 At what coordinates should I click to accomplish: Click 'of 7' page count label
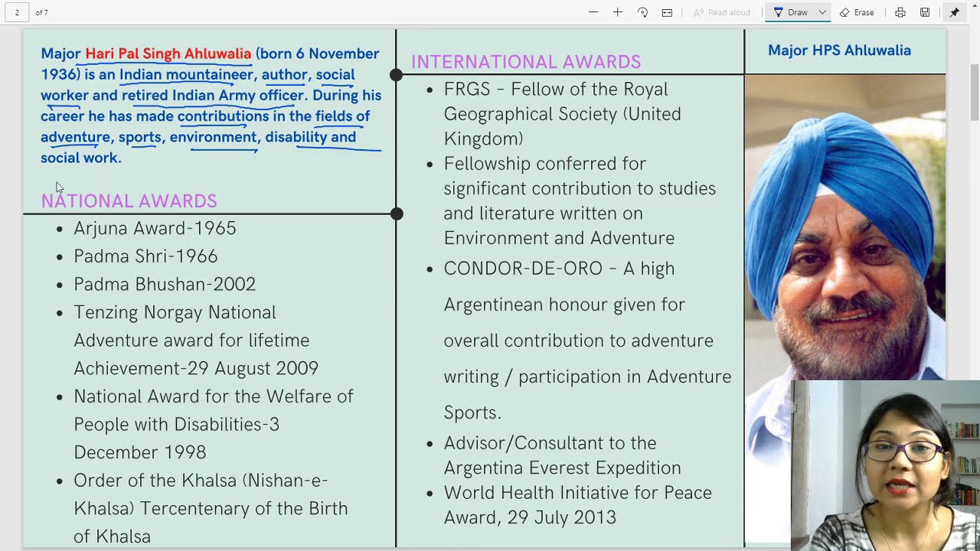(x=41, y=13)
